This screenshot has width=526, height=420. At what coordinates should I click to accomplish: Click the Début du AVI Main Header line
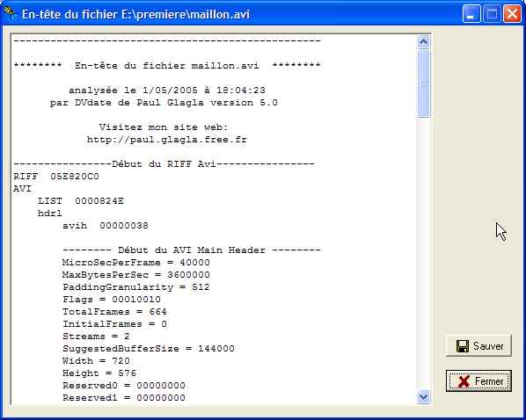tap(192, 250)
